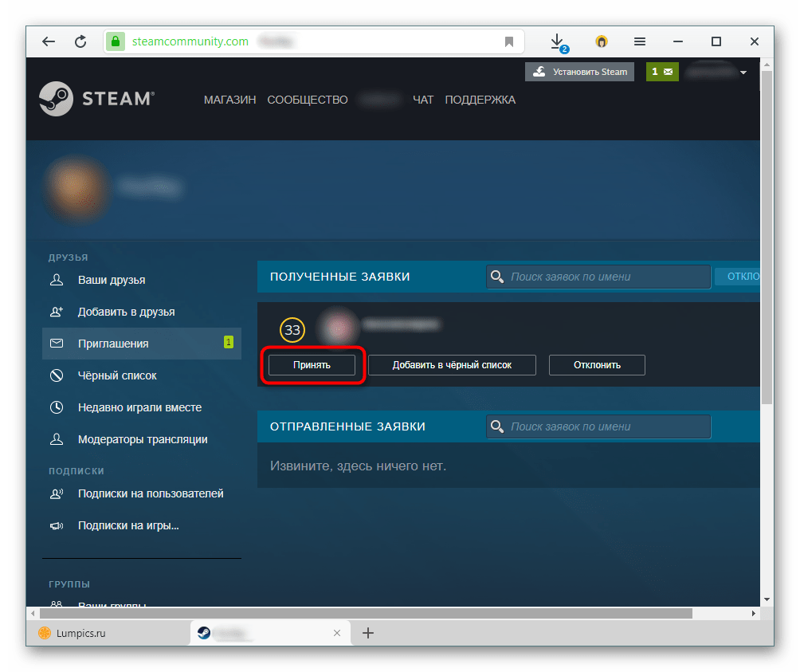The width and height of the screenshot is (800, 672).
Task: Click the Steam logo
Action: coord(97,99)
